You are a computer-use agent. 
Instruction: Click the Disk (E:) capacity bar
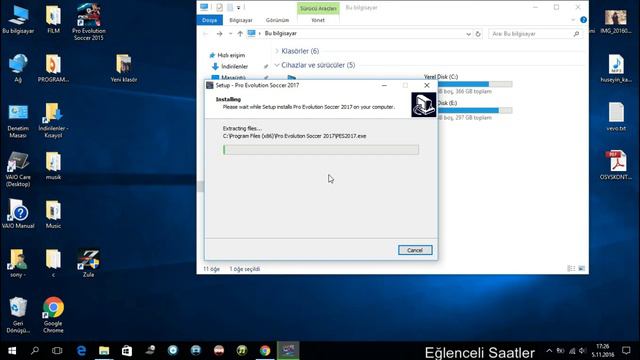pyautogui.click(x=475, y=110)
